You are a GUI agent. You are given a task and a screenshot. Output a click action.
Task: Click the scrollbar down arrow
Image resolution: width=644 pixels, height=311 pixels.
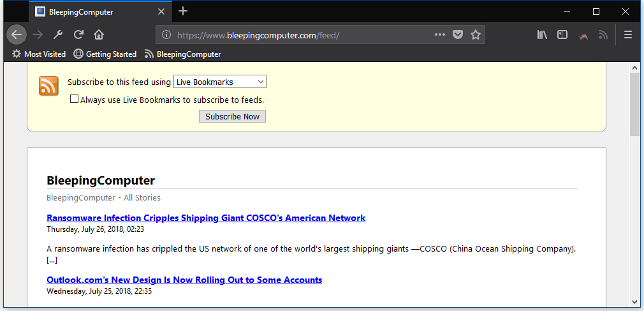tap(634, 301)
